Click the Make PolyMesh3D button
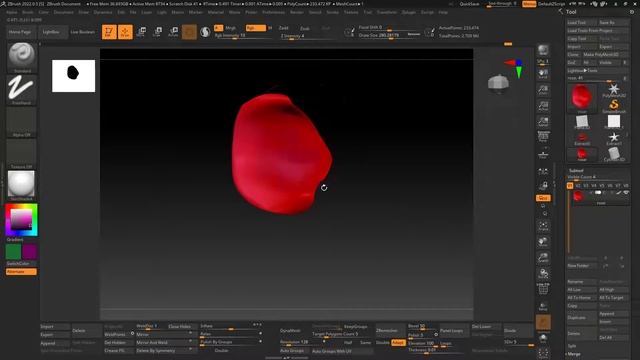Viewport: 640px width, 360px height. click(606, 55)
